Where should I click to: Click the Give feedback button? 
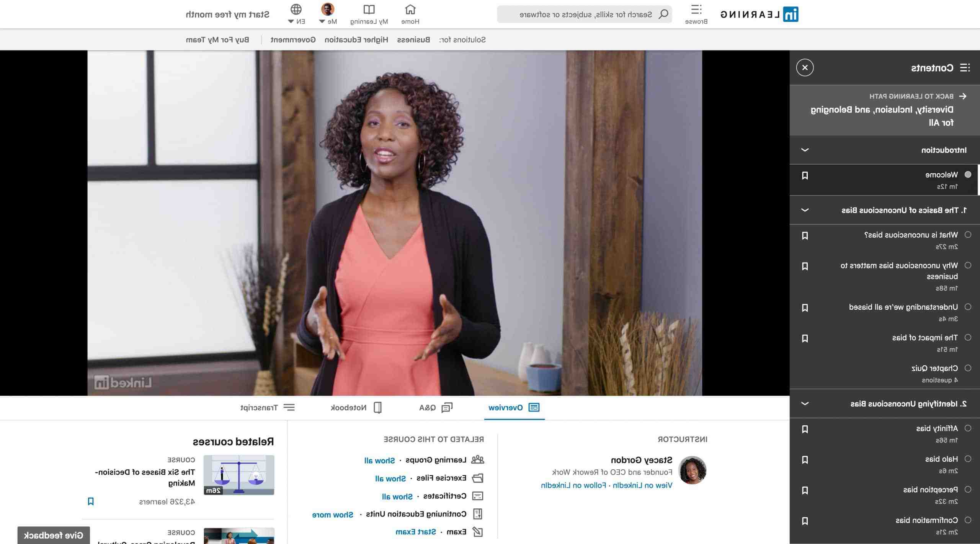tap(54, 535)
